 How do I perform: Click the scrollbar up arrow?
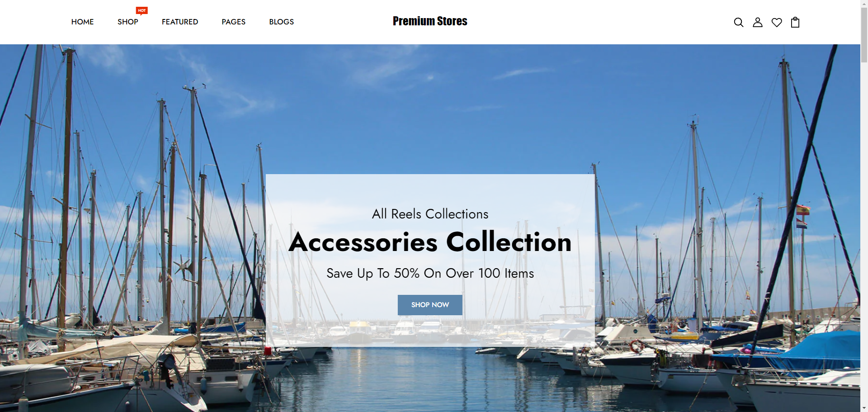pyautogui.click(x=864, y=3)
